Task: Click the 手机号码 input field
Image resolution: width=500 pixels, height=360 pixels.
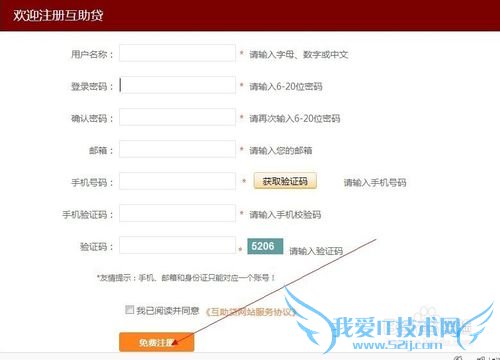Action: point(177,181)
